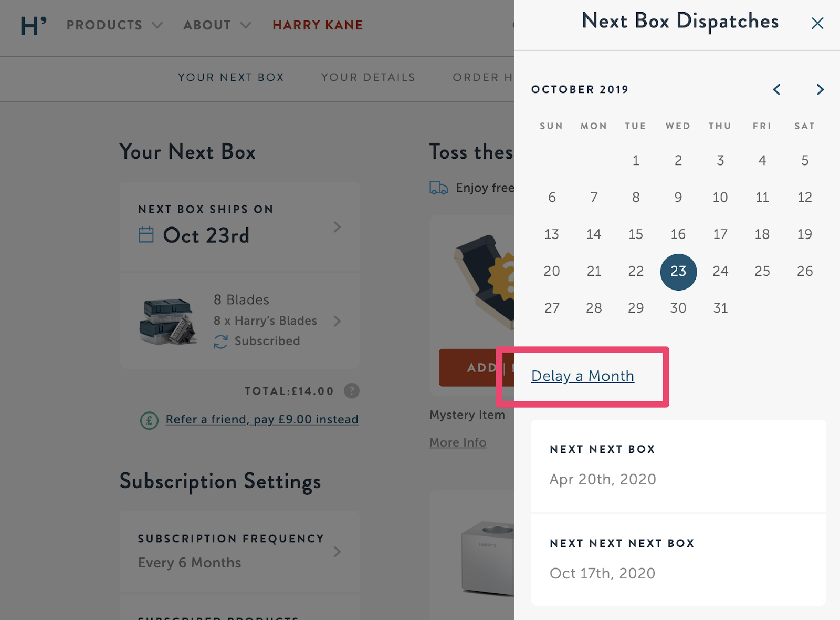Expand the About dropdown menu
840x620 pixels.
pyautogui.click(x=217, y=25)
